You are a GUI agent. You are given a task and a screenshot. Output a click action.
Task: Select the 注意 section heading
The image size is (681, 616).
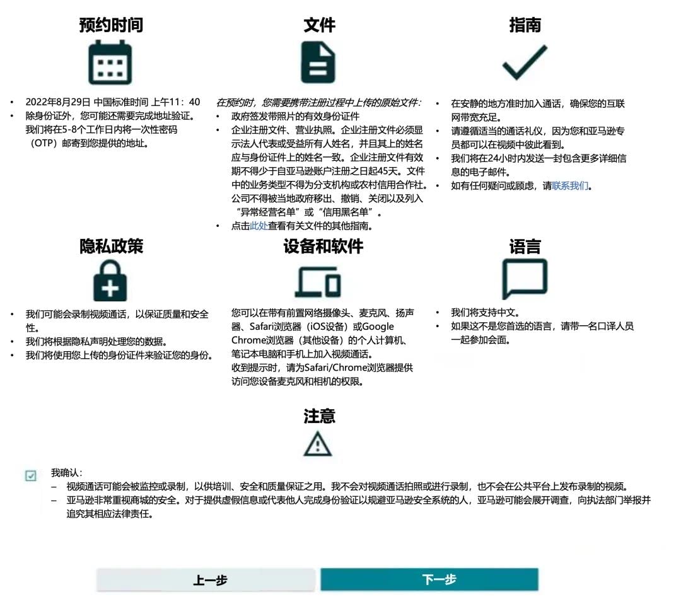[x=319, y=416]
